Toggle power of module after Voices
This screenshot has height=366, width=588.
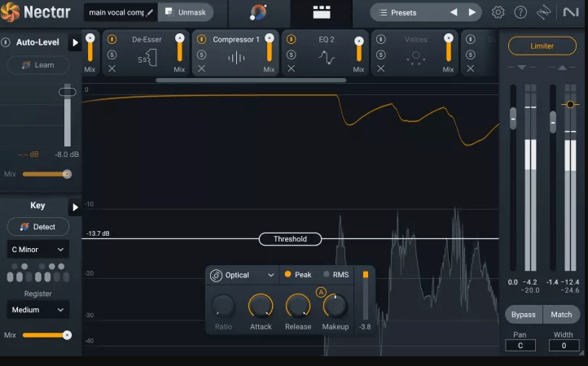(x=470, y=39)
